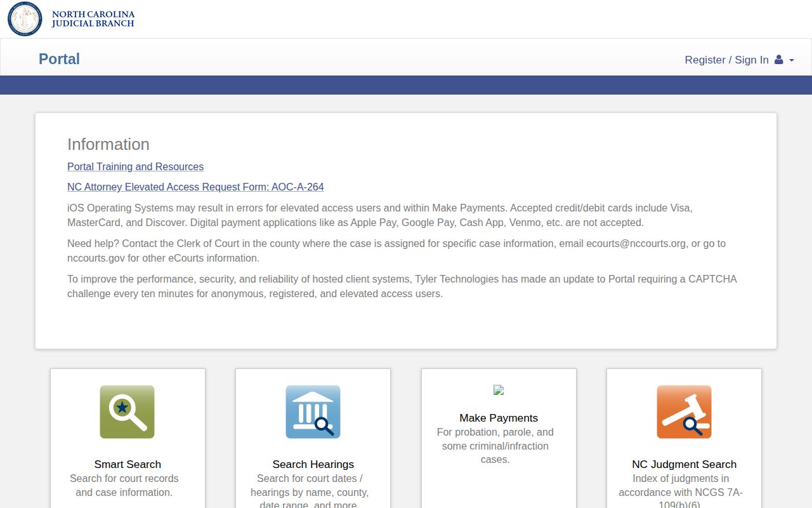Click the iOS Operating Systems notice paragraph
Viewport: 812px width, 508px height.
(380, 215)
